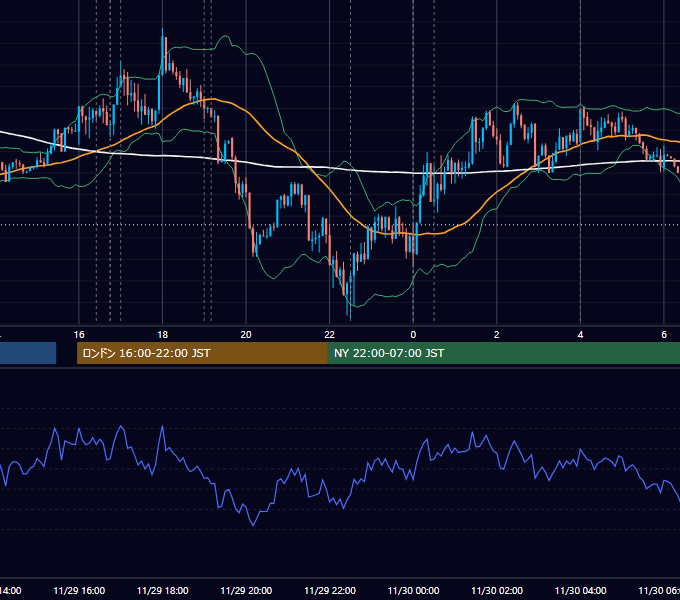680x600 pixels.
Task: Click the hour label 2 on upper axis
Action: [497, 335]
